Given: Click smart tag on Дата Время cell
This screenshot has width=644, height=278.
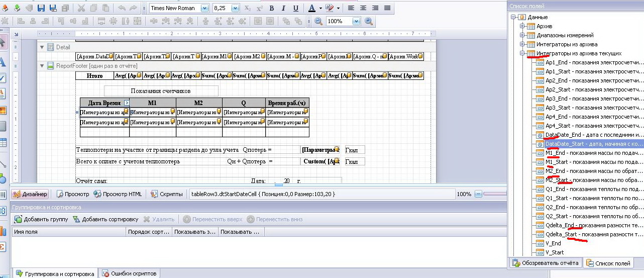Looking at the screenshot, I should tap(127, 103).
